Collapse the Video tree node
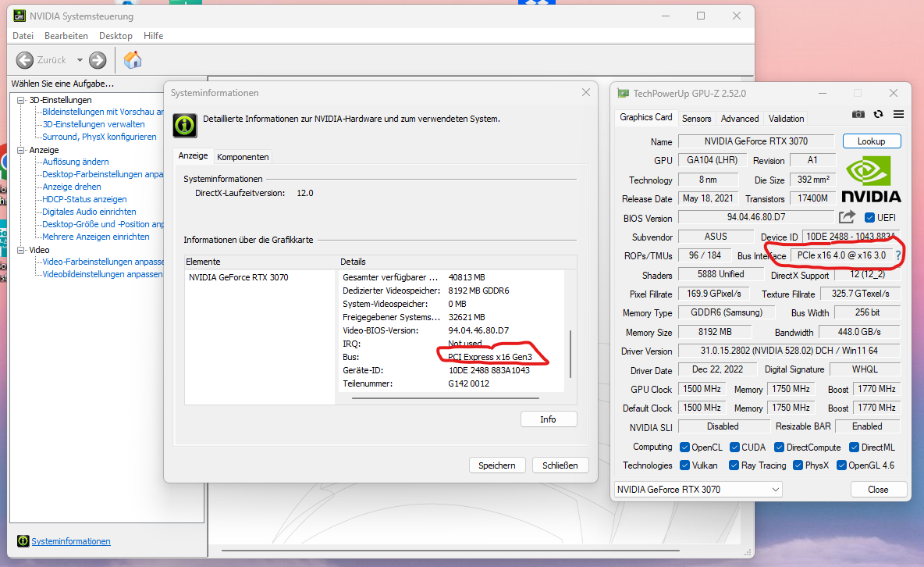Image resolution: width=924 pixels, height=567 pixels. click(20, 250)
